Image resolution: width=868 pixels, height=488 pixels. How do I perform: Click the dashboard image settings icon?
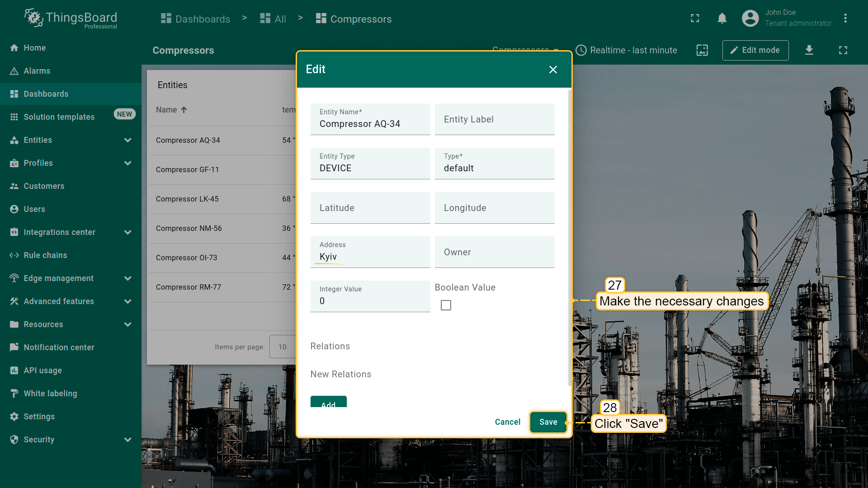click(702, 50)
